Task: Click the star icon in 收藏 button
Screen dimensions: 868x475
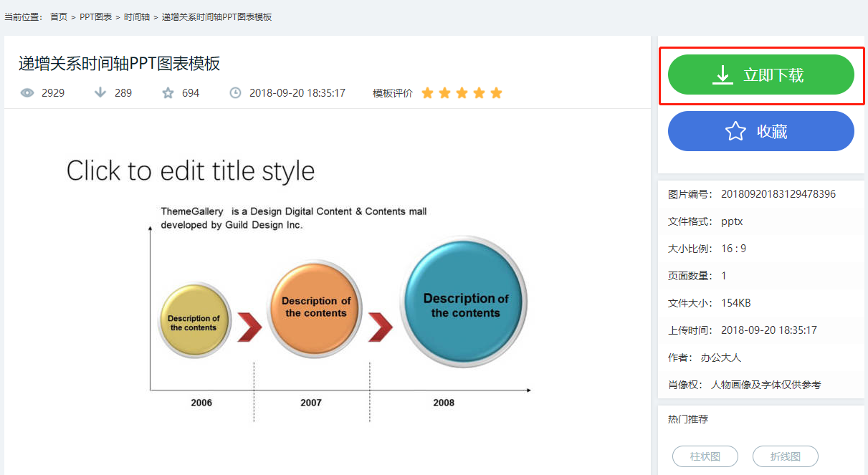Action: tap(735, 131)
